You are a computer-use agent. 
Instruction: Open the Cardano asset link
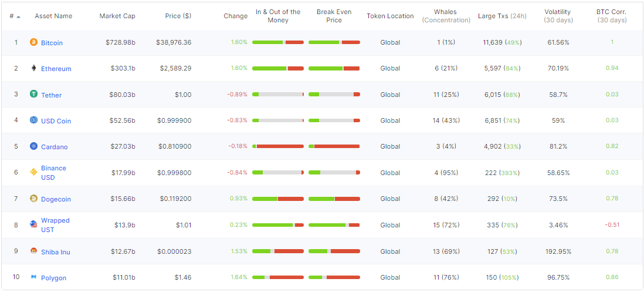(54, 147)
